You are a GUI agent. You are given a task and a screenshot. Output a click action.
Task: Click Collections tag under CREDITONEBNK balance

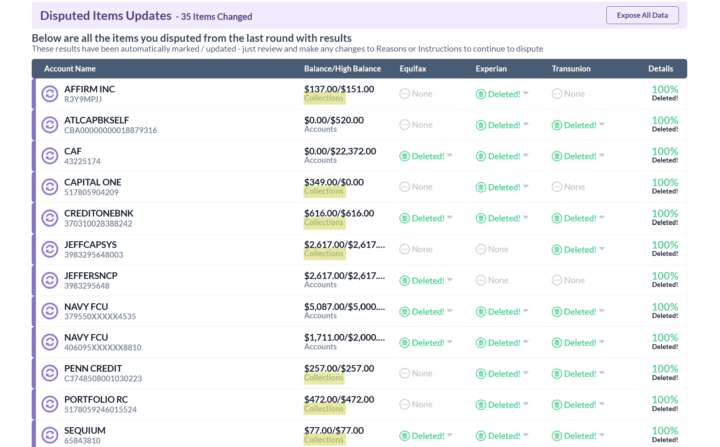[x=324, y=223]
